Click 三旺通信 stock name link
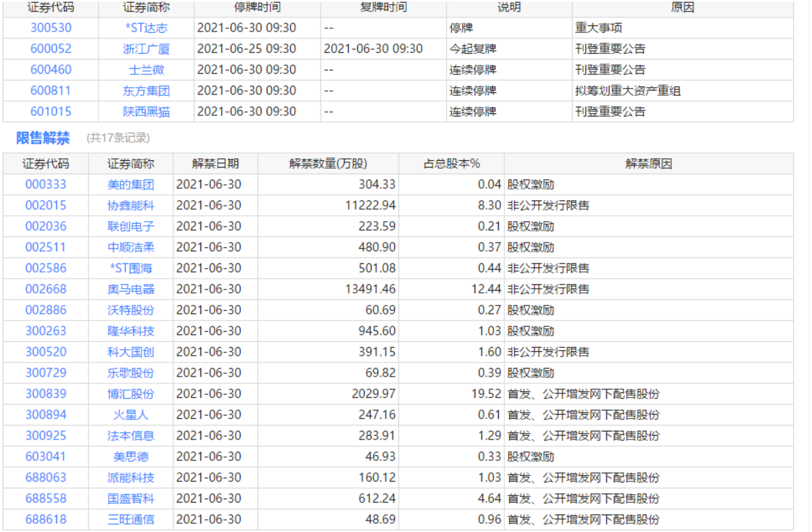The image size is (812, 532). 131,519
